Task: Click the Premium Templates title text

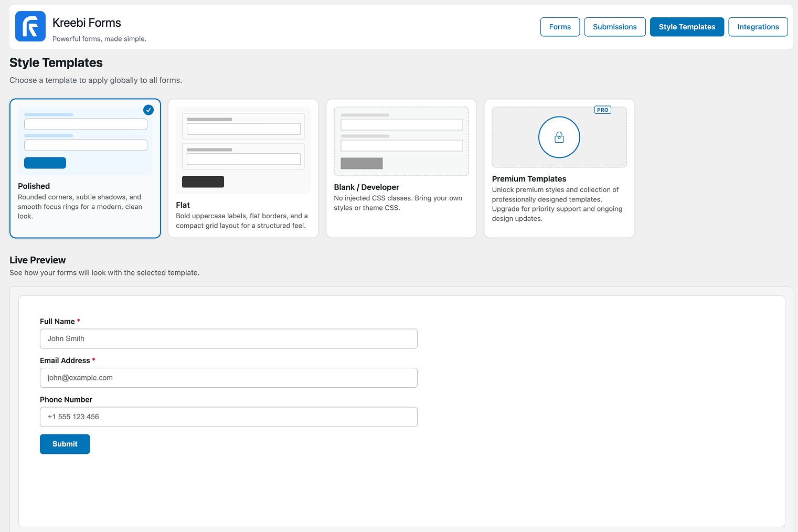Action: click(x=529, y=179)
